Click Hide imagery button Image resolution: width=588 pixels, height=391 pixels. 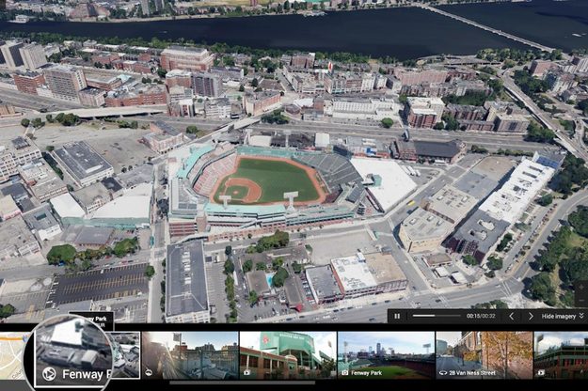point(563,316)
